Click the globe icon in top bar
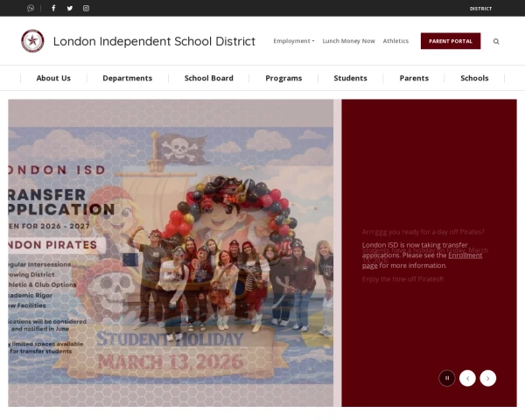525x420 pixels. 31,8
